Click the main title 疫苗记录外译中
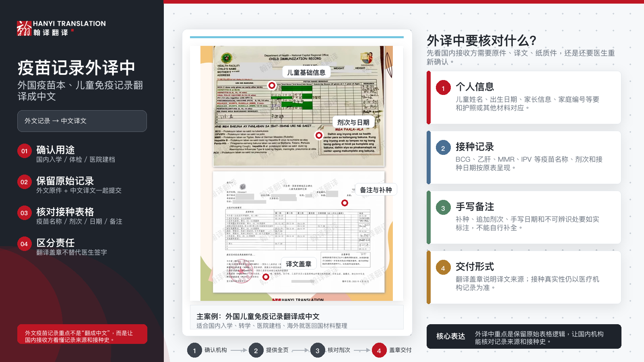Viewport: 644px width, 362px height. [76, 68]
